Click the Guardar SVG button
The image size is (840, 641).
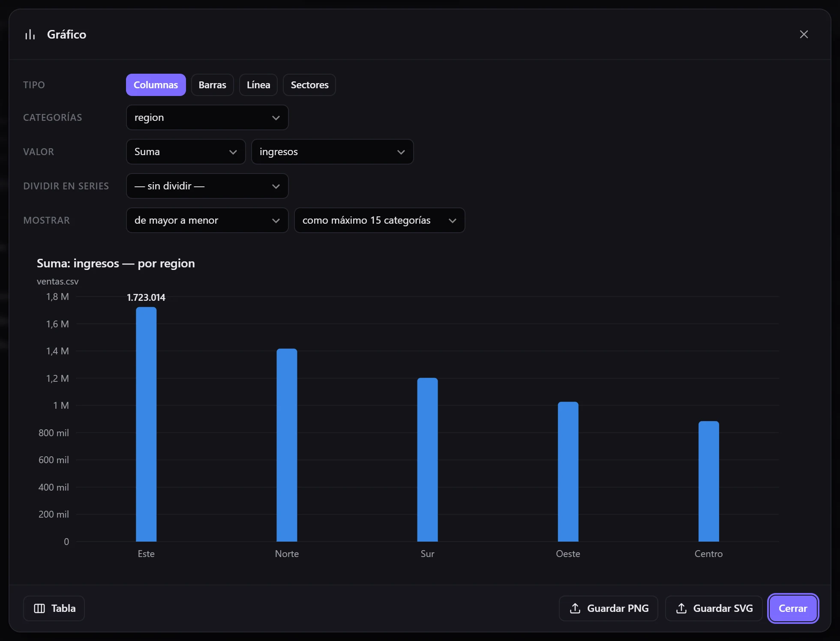pos(714,608)
